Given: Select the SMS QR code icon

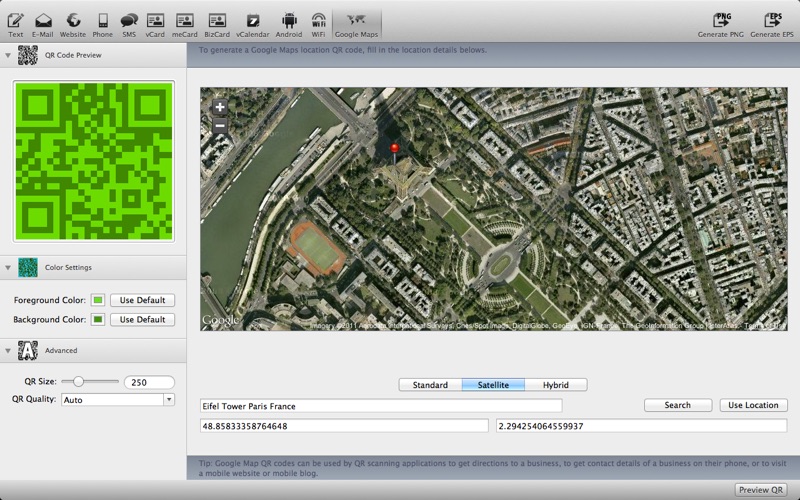Looking at the screenshot, I should click(129, 20).
